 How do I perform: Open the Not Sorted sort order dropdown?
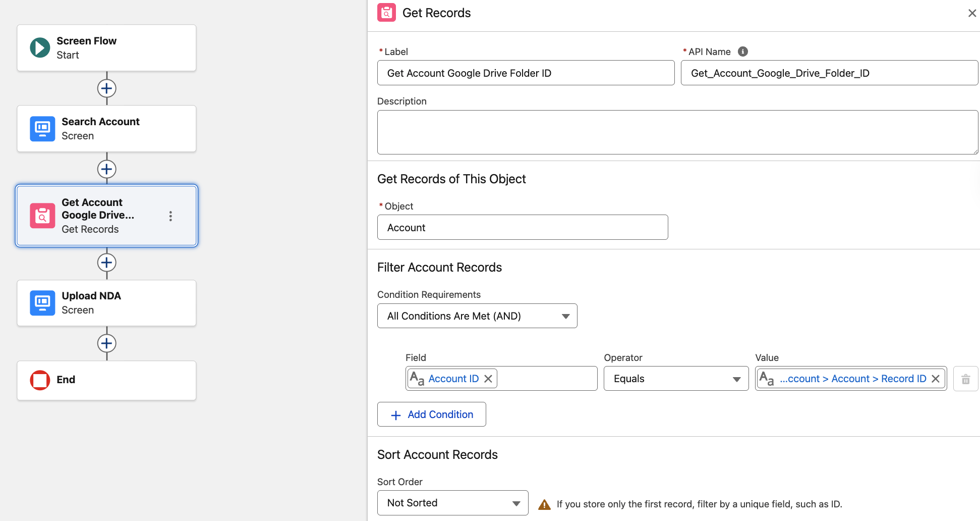click(452, 503)
